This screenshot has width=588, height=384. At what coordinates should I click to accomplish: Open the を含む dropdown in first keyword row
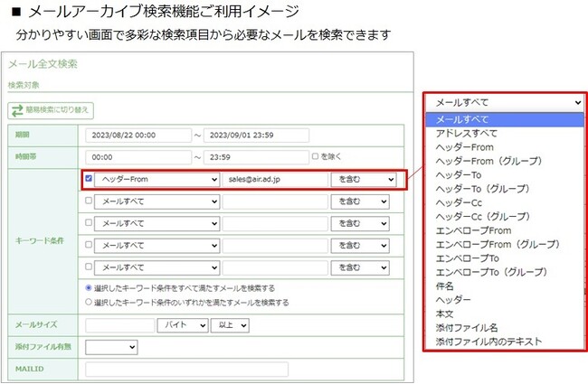pyautogui.click(x=364, y=180)
